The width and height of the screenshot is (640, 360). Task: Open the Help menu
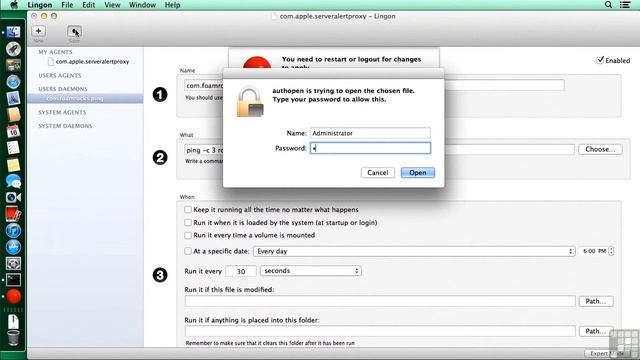pos(172,5)
